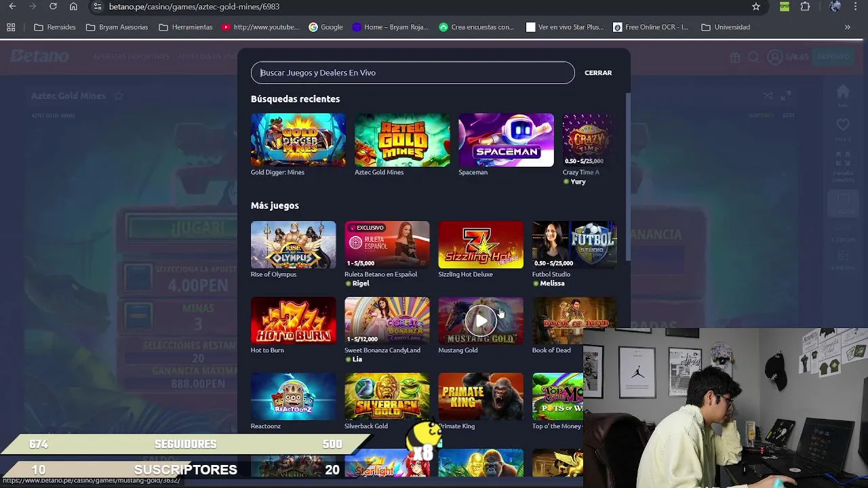868x488 pixels.
Task: Open Crea encuestas bookmark
Action: [x=477, y=27]
